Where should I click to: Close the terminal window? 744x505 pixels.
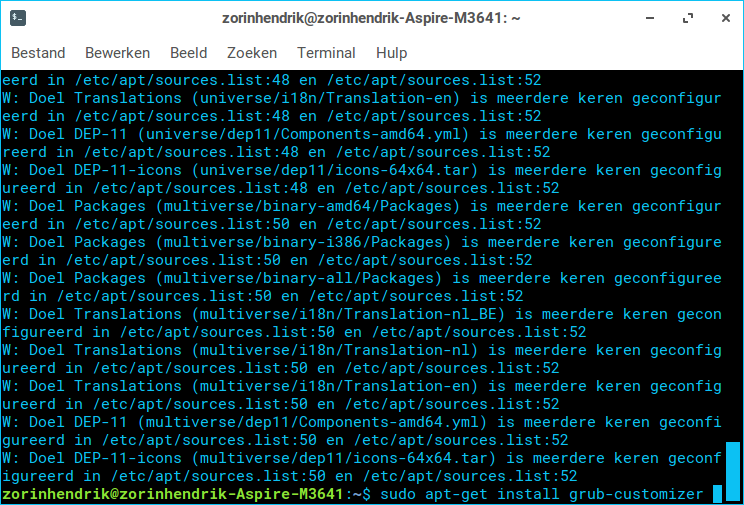725,19
